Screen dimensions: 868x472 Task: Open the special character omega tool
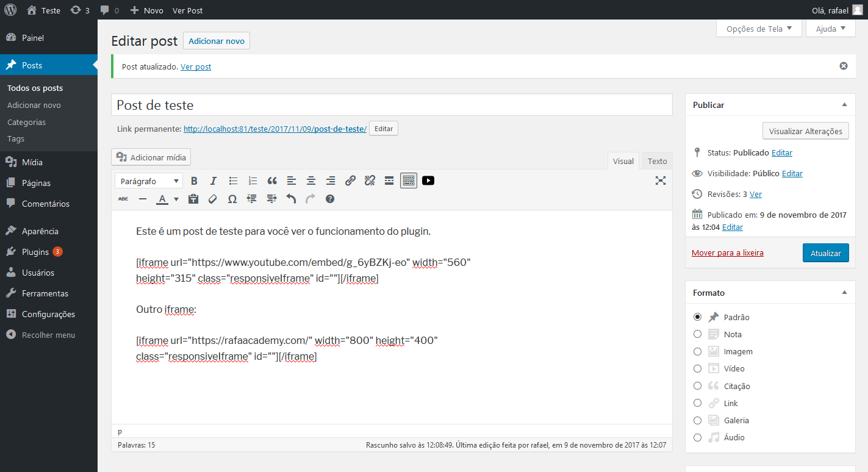pos(232,199)
